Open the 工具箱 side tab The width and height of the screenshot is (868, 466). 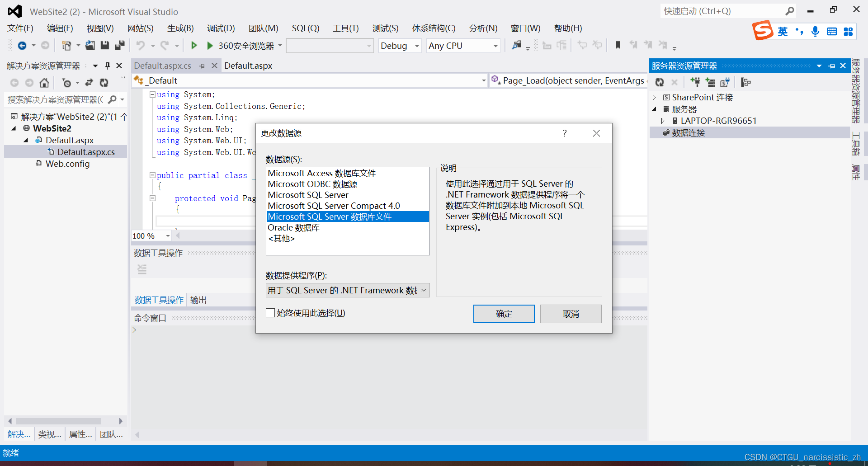point(855,143)
